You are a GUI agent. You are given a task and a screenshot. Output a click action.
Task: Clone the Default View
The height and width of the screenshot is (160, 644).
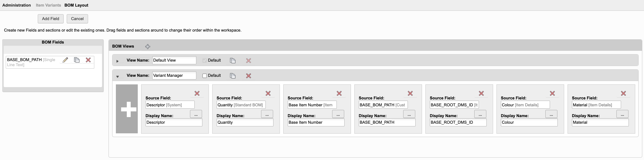pos(233,61)
